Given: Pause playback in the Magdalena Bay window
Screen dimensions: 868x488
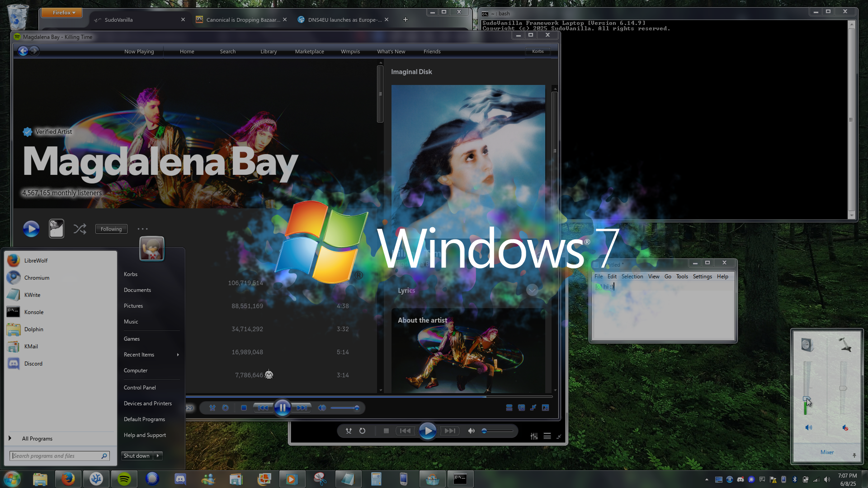Looking at the screenshot, I should pos(282,408).
